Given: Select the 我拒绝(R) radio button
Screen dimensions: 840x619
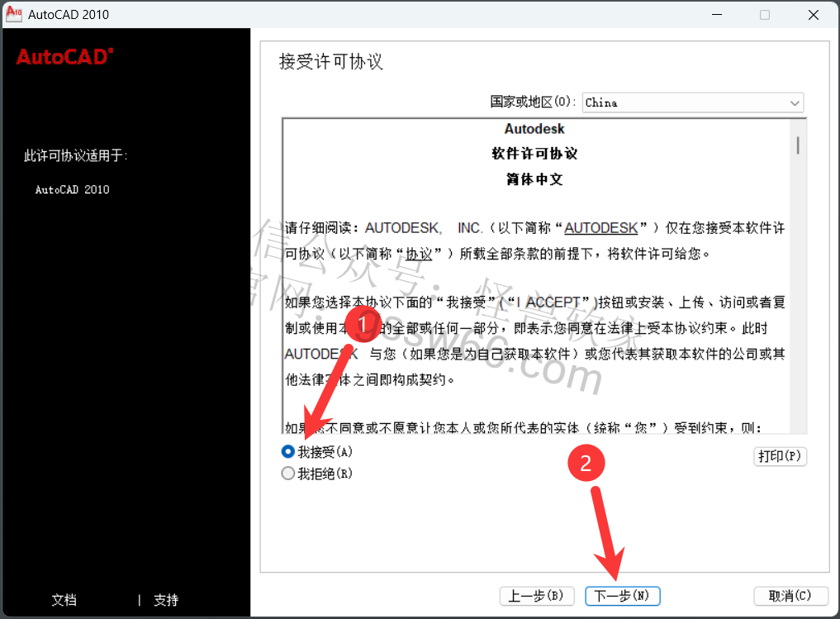Looking at the screenshot, I should (288, 474).
